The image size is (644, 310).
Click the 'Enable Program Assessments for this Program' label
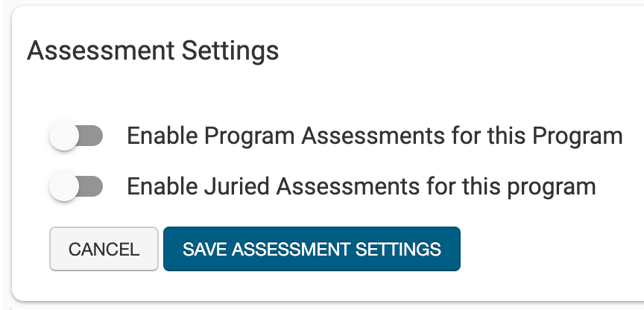pyautogui.click(x=374, y=136)
